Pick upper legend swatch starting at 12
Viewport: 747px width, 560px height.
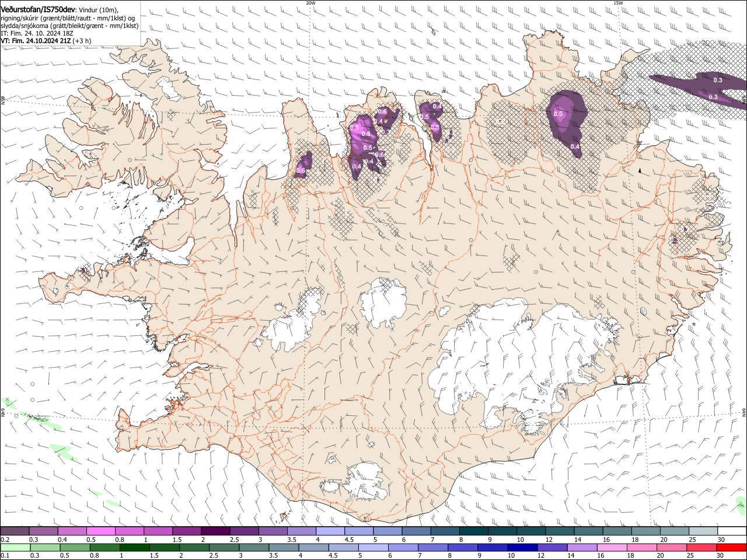[x=560, y=531]
